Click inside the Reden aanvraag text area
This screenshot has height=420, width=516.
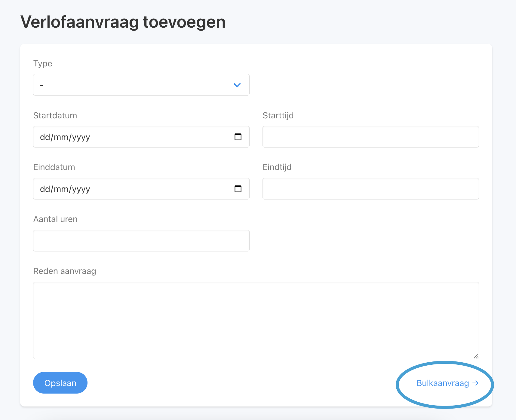(256, 320)
